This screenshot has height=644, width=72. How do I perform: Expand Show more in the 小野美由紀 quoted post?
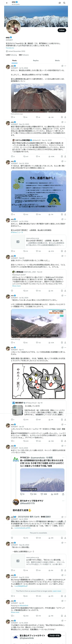[16, 286]
